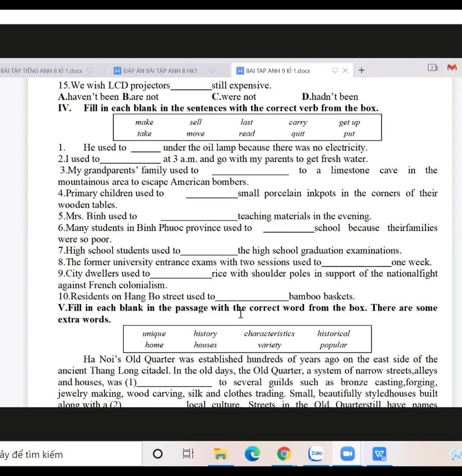The height and width of the screenshot is (476, 462).
Task: Click the word 'carry' in verb box
Action: (x=298, y=123)
